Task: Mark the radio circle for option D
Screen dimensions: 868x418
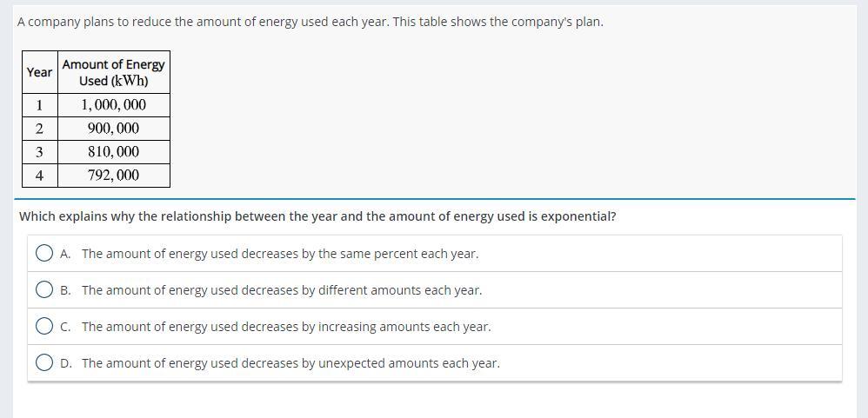Action: 45,363
